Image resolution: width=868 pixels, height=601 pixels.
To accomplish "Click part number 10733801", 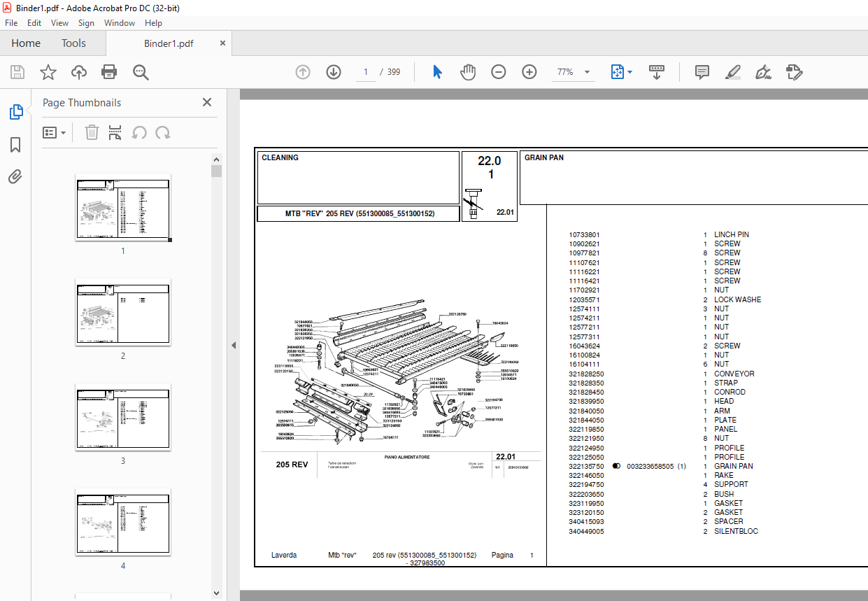I will [x=584, y=234].
